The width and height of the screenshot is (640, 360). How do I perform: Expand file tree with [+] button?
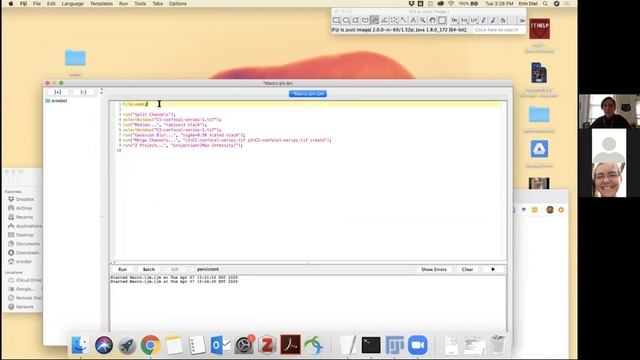coord(58,92)
